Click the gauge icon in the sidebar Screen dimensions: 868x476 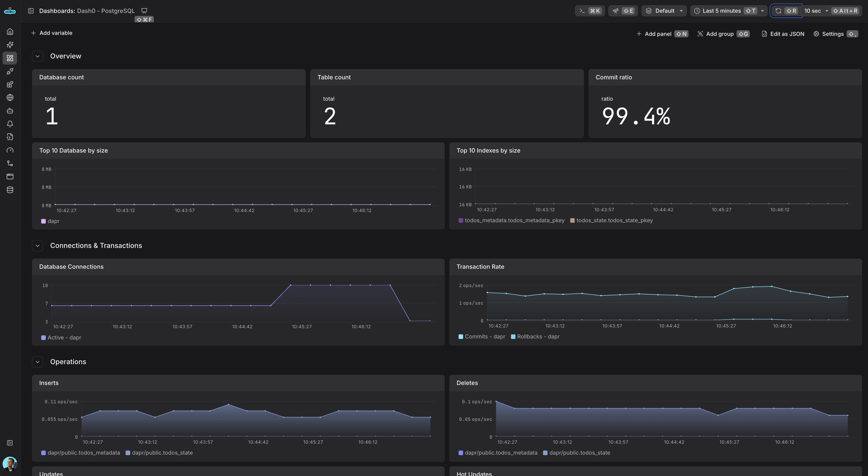(10, 150)
